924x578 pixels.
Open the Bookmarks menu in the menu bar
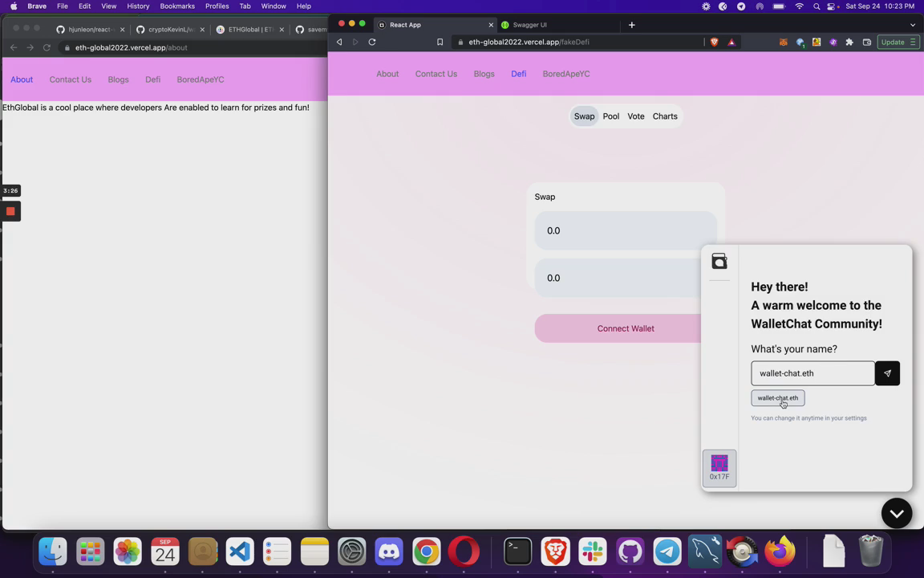pyautogui.click(x=177, y=6)
